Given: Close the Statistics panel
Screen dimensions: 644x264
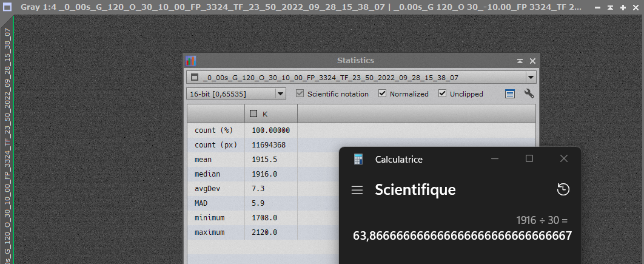Looking at the screenshot, I should point(532,61).
